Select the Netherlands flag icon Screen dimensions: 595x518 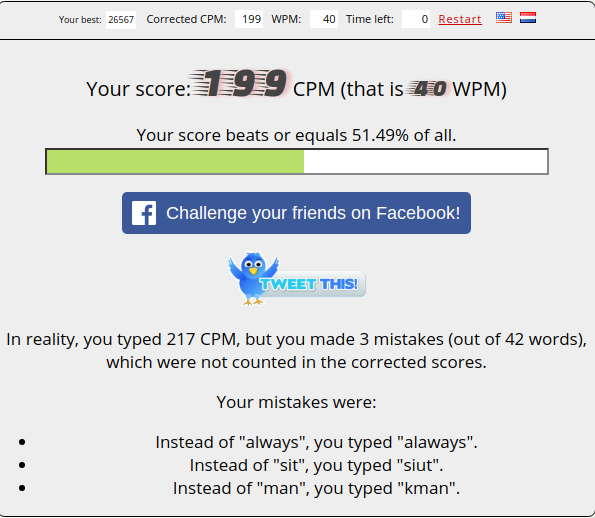click(x=528, y=17)
